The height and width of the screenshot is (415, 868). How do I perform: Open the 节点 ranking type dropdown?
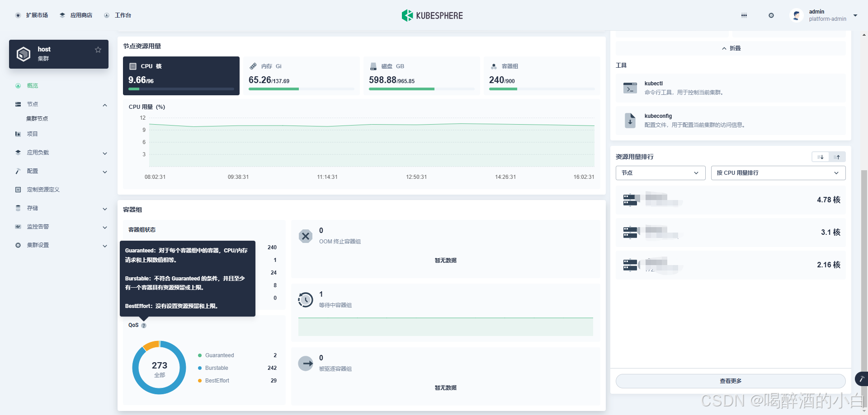tap(660, 173)
